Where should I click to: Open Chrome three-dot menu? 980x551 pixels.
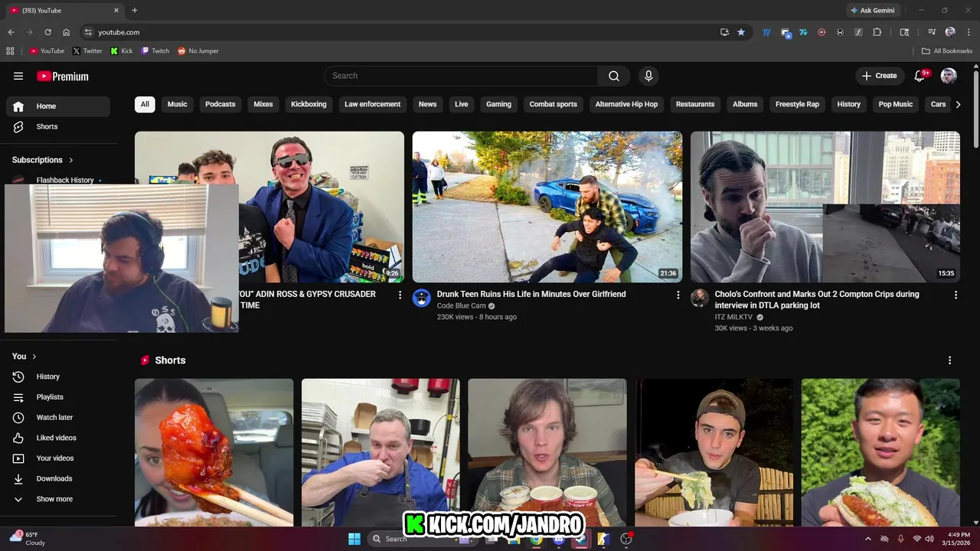coord(968,32)
